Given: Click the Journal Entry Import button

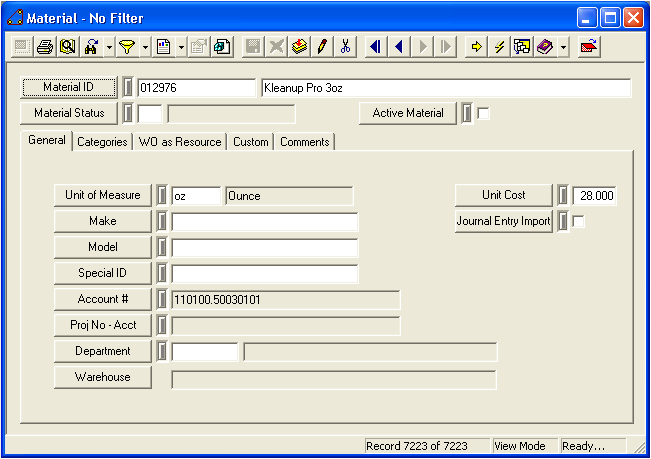Looking at the screenshot, I should pos(504,221).
